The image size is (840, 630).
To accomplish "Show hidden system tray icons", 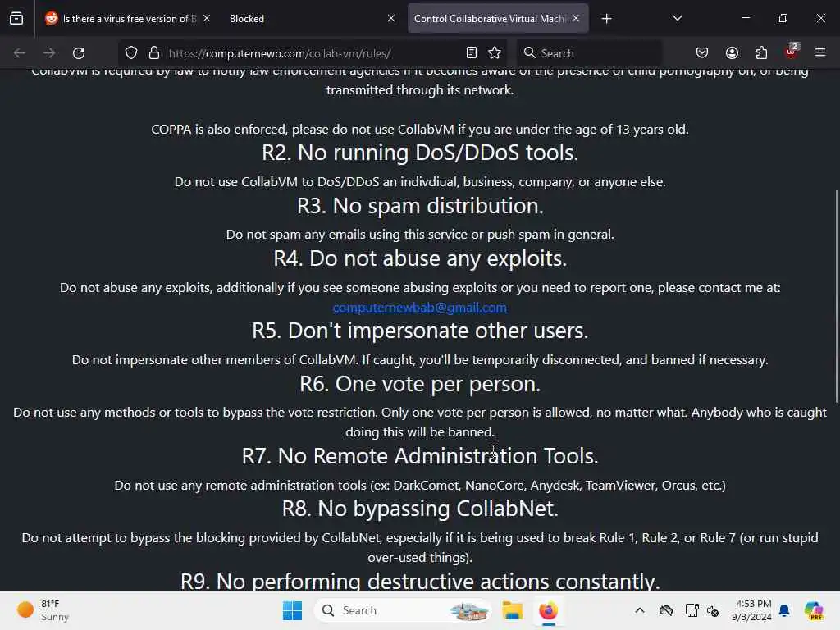I will (x=640, y=610).
